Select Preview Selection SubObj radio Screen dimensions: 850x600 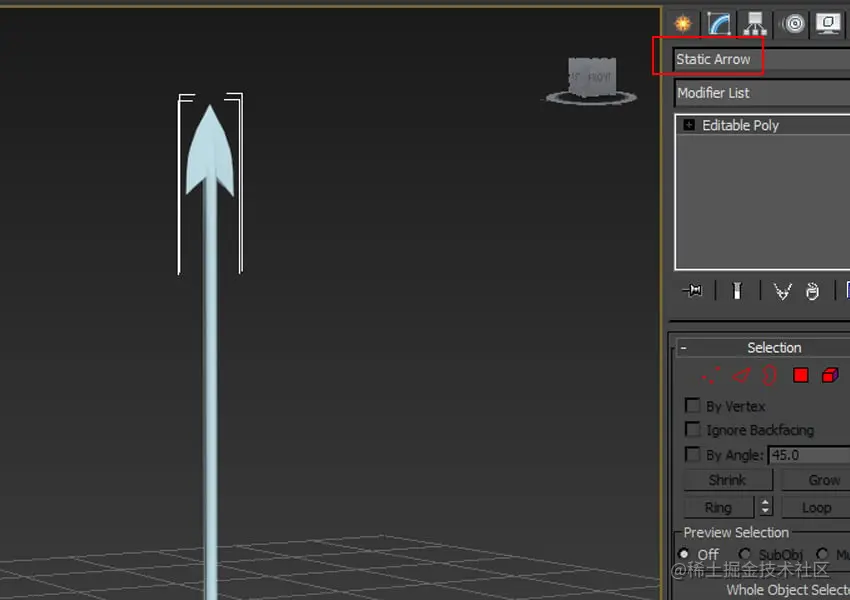(744, 554)
